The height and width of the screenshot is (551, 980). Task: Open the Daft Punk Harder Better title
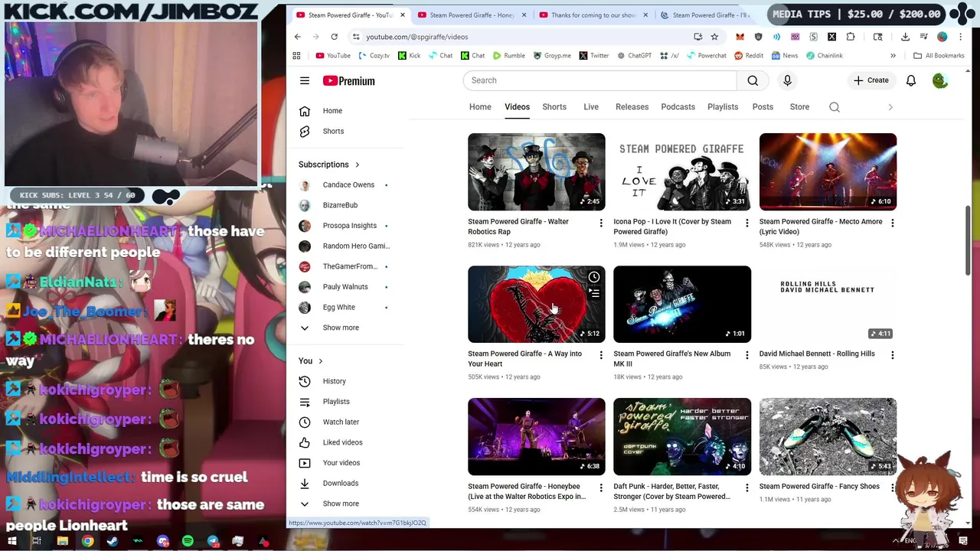coord(671,491)
